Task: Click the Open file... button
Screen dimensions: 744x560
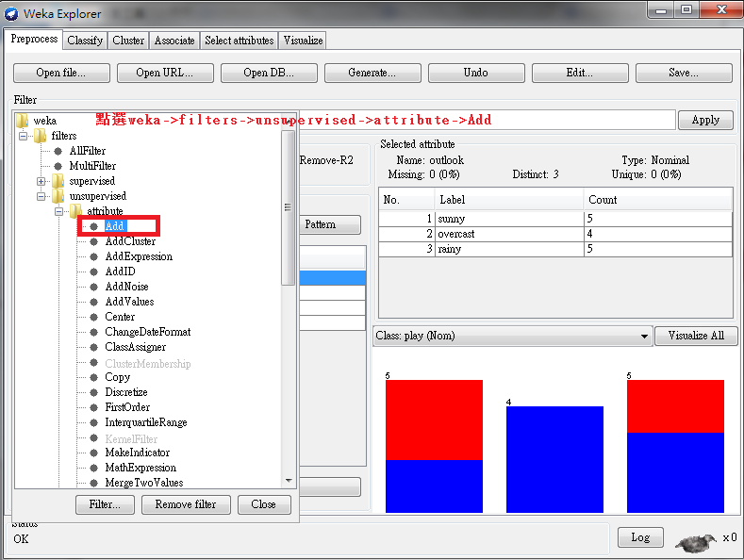Action: pos(61,73)
